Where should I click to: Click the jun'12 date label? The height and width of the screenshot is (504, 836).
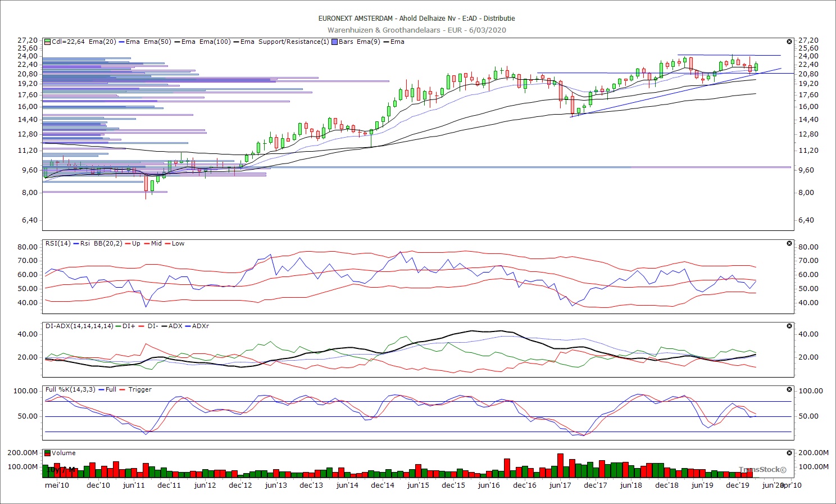tap(205, 485)
